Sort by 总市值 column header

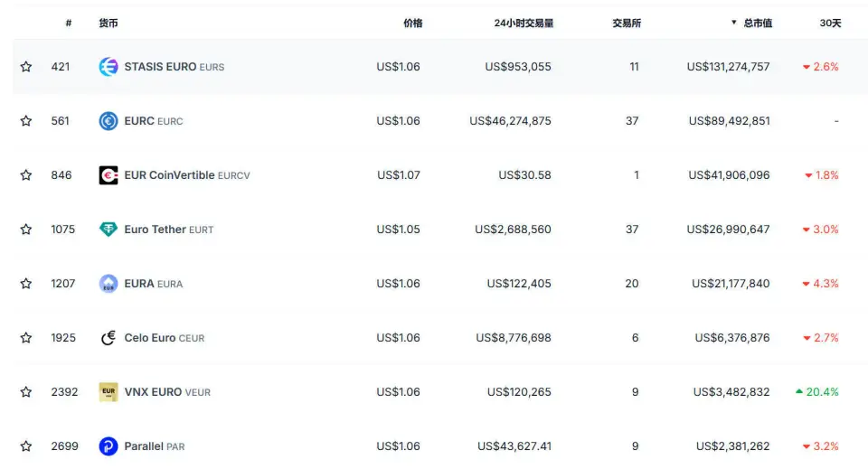[757, 23]
